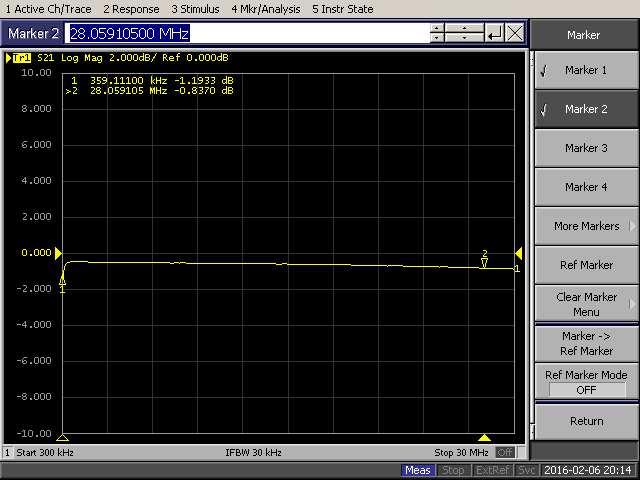Viewport: 640px width, 480px height.
Task: Open the Response menu
Action: (x=131, y=9)
